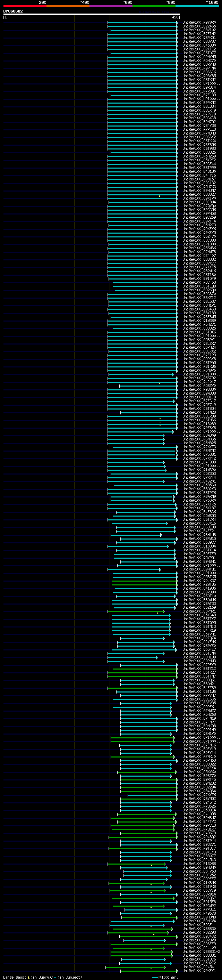
Task: Click the hit label UniRef100_P93830
Action: [199, 390]
